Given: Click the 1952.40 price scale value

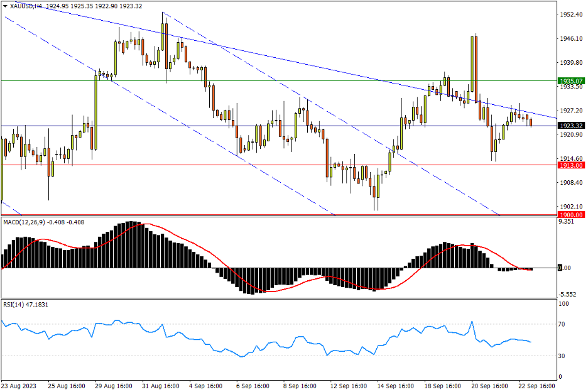Looking at the screenshot, I should (570, 14).
